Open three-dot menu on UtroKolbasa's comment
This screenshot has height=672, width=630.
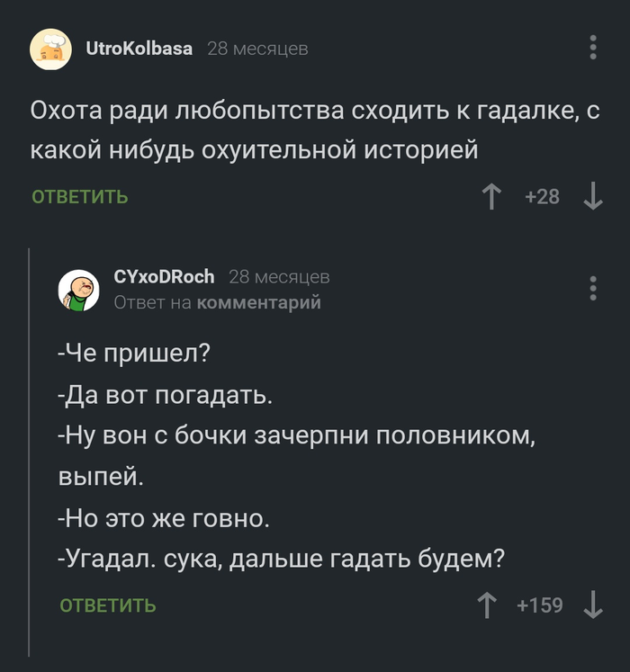click(593, 48)
